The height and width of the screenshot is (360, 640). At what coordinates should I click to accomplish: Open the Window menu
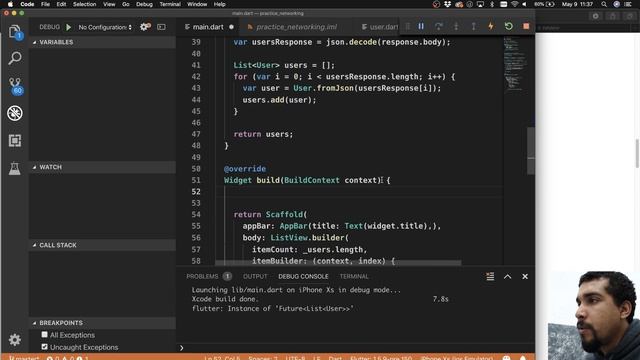[197, 4]
